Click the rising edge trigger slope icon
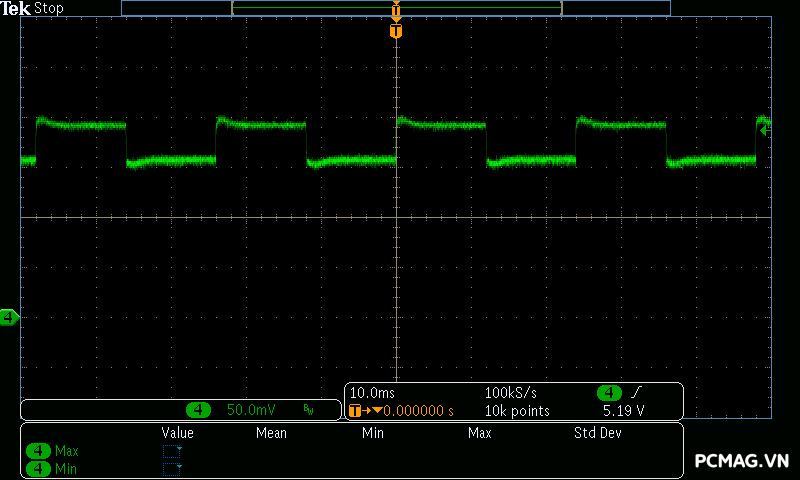800x480 pixels. coord(634,392)
